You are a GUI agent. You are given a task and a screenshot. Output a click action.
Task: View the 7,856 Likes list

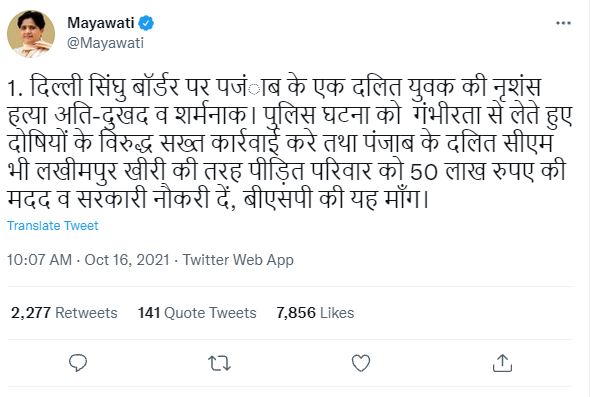[315, 313]
